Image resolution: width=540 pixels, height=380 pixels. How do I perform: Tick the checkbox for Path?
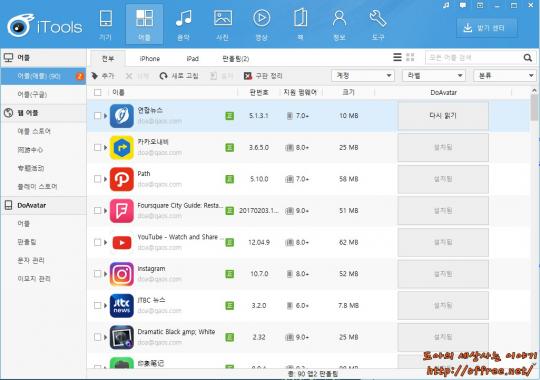[x=98, y=179]
